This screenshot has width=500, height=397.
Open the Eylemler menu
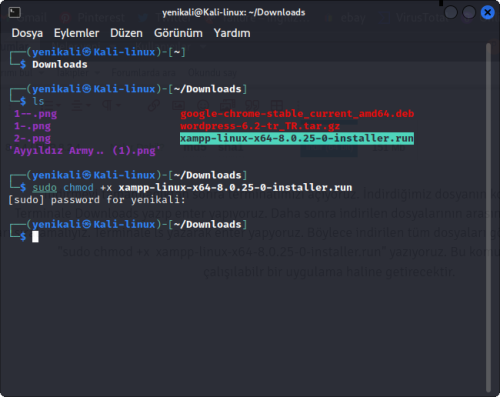76,33
